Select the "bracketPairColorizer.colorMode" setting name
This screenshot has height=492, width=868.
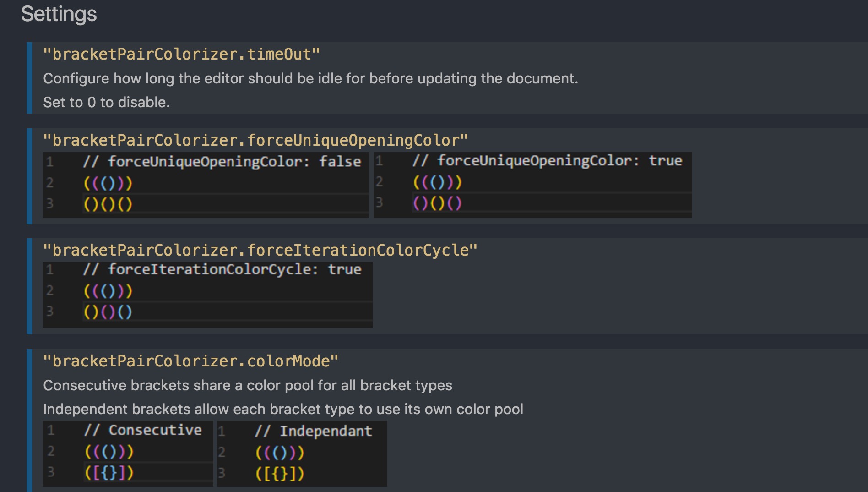click(x=190, y=361)
